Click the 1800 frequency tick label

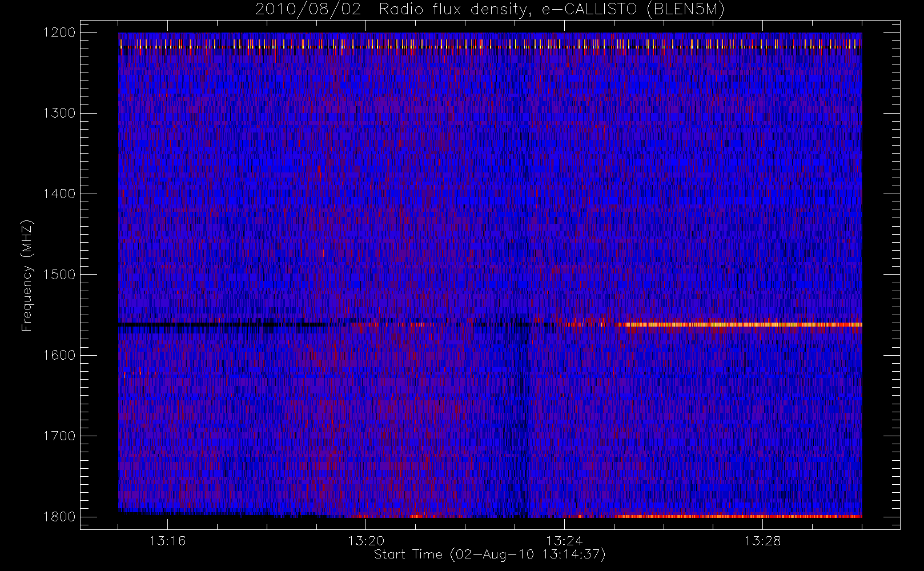59,517
